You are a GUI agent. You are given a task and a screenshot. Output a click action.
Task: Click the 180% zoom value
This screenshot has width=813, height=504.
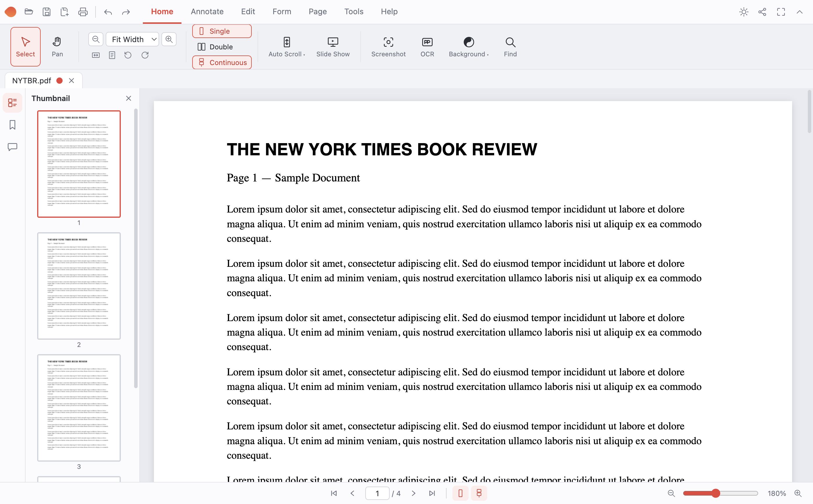tap(777, 494)
